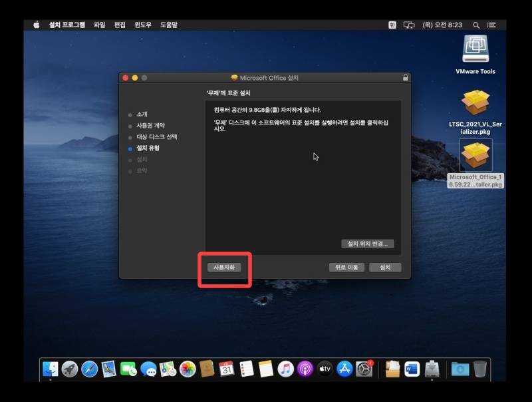Open Apple TV from the Dock
Screen dimensions: 532x402
pyautogui.click(x=325, y=369)
